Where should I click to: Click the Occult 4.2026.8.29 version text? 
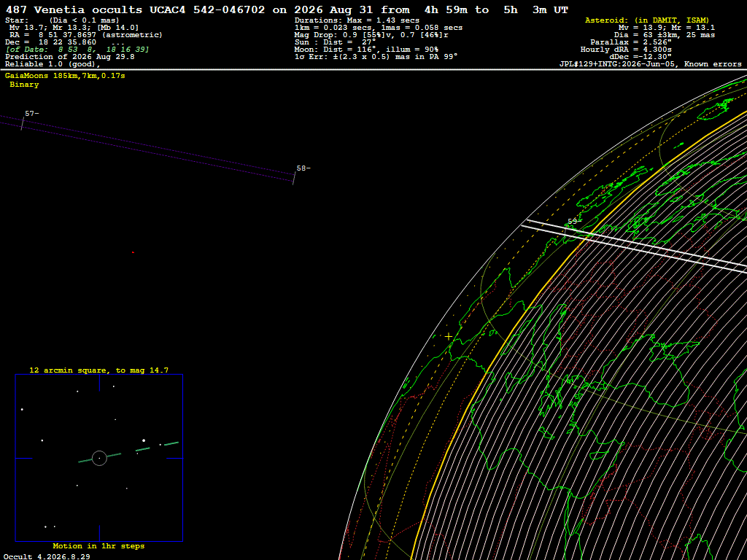47,556
